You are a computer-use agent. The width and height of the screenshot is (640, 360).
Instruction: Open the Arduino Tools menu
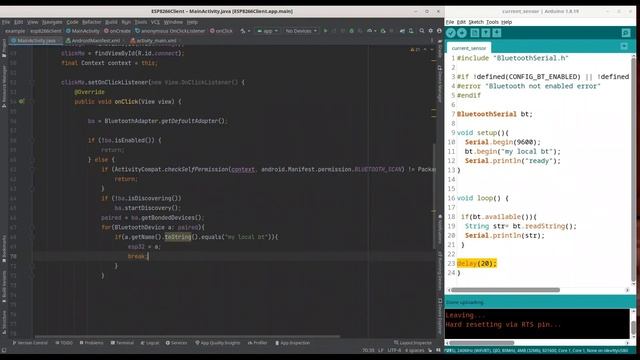tap(492, 22)
